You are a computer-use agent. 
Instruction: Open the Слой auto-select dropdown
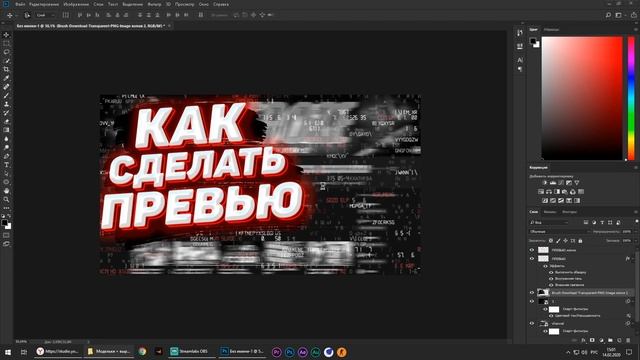click(x=46, y=15)
